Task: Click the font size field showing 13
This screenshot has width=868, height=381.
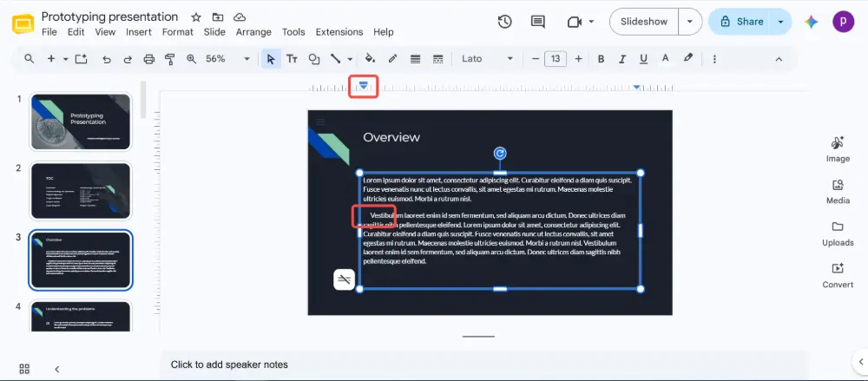Action: pos(556,59)
